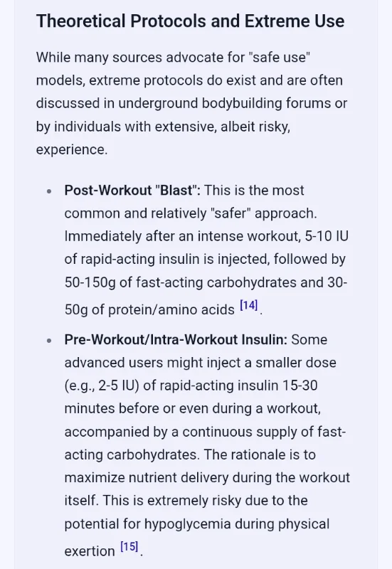Click the "Theoretical Protocols and Extreme Use" heading
The image size is (392, 569).
coord(190,21)
